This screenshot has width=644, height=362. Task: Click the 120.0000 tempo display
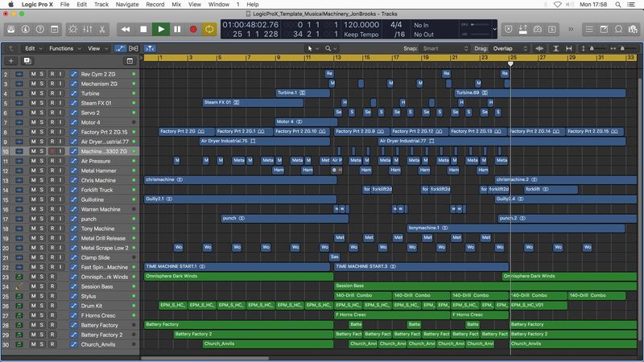pyautogui.click(x=361, y=25)
